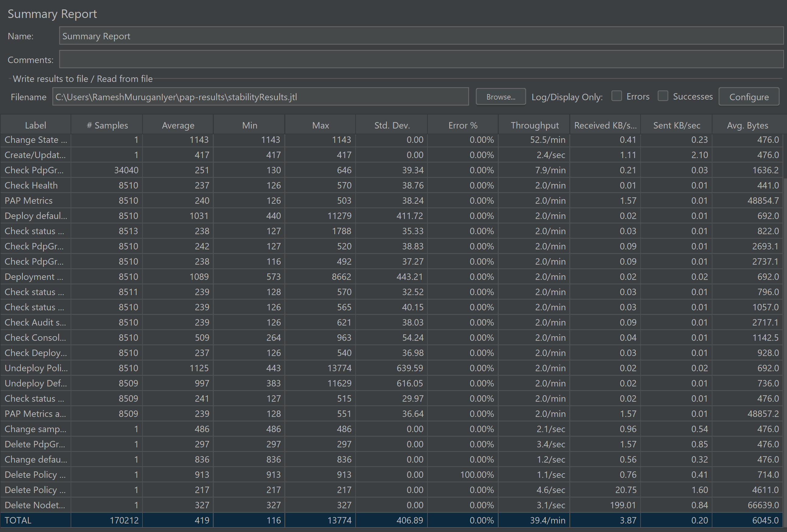Image resolution: width=787 pixels, height=532 pixels.
Task: Click the 1788 max value cell
Action: 320,231
